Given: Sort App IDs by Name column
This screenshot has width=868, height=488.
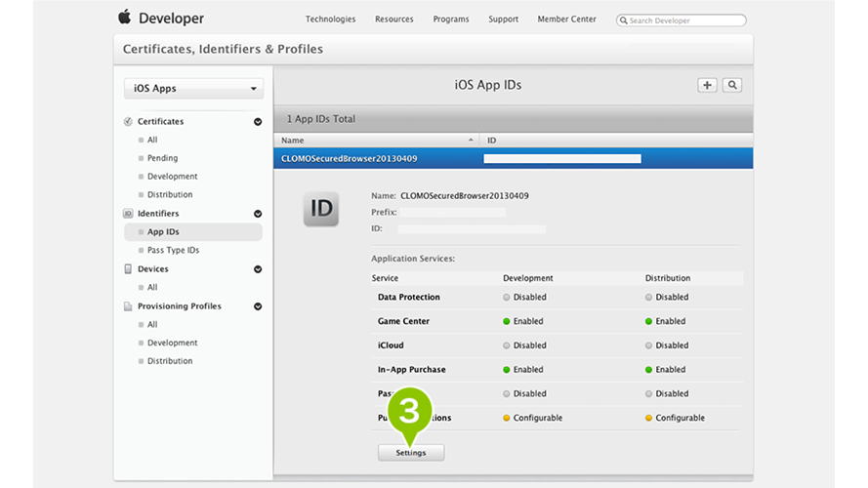Looking at the screenshot, I should click(x=377, y=140).
